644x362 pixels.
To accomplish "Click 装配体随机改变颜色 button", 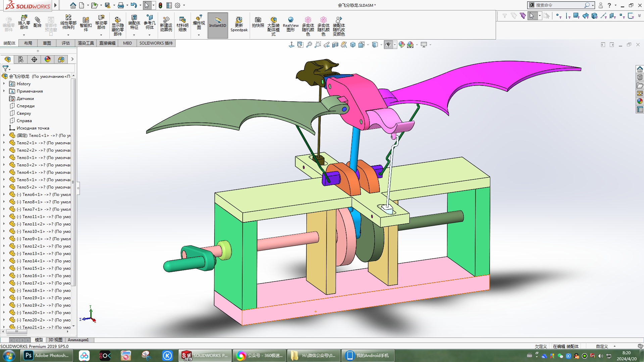I will [x=339, y=26].
